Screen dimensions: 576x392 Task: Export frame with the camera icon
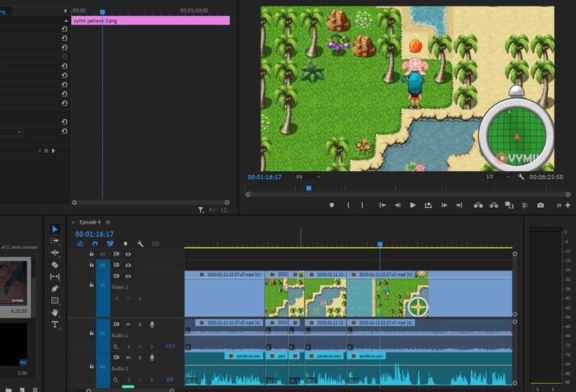click(541, 205)
